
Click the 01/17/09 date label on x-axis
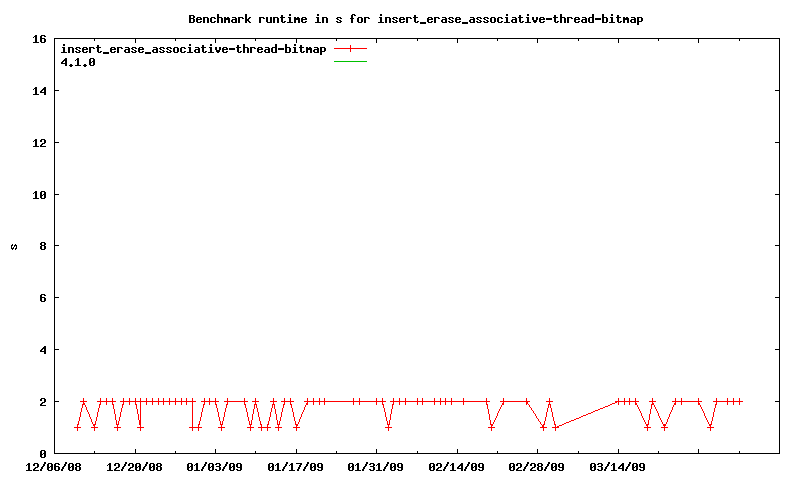tap(295, 466)
